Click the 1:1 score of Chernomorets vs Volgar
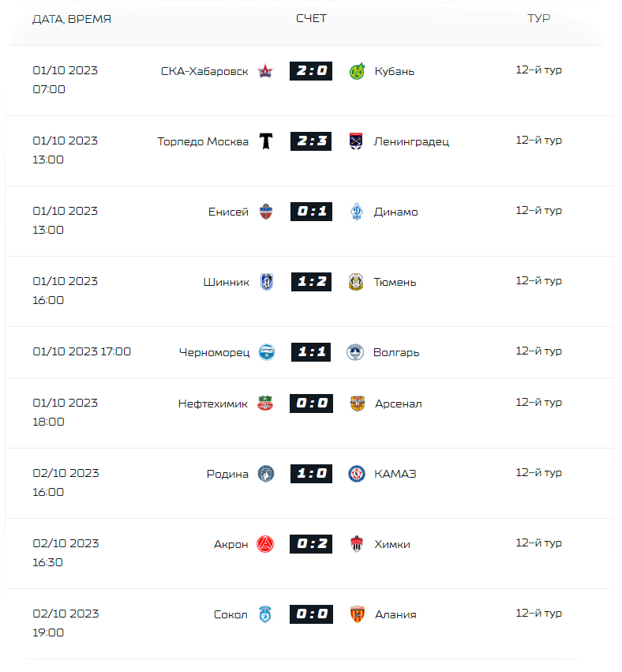Image resolution: width=622 pixels, height=672 pixels. tap(311, 352)
